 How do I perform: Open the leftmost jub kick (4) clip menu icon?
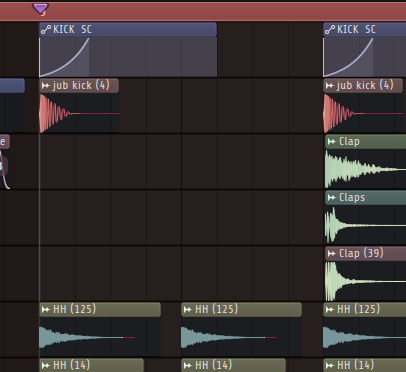coord(46,86)
